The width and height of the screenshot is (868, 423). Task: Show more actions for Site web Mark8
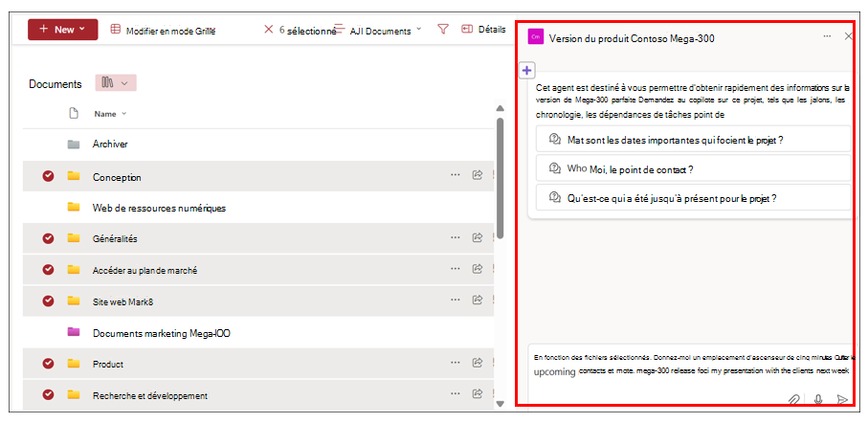[455, 300]
